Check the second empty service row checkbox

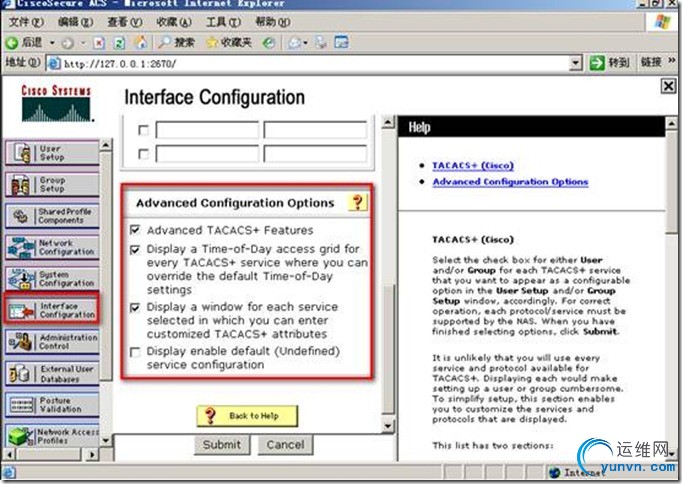click(x=143, y=154)
